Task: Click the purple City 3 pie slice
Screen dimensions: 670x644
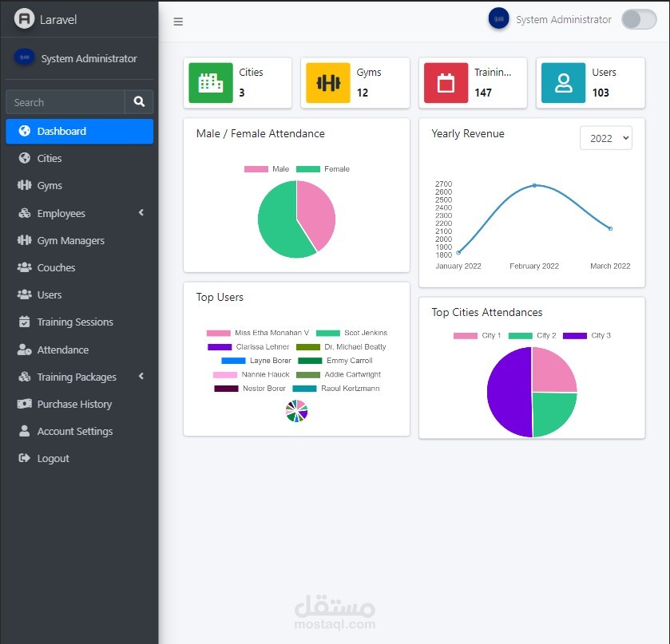Action: (x=509, y=392)
